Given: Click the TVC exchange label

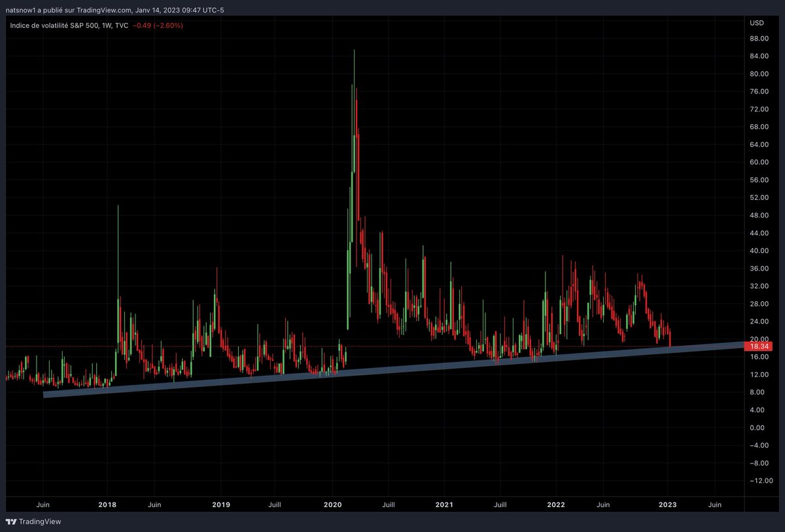Looking at the screenshot, I should point(121,25).
